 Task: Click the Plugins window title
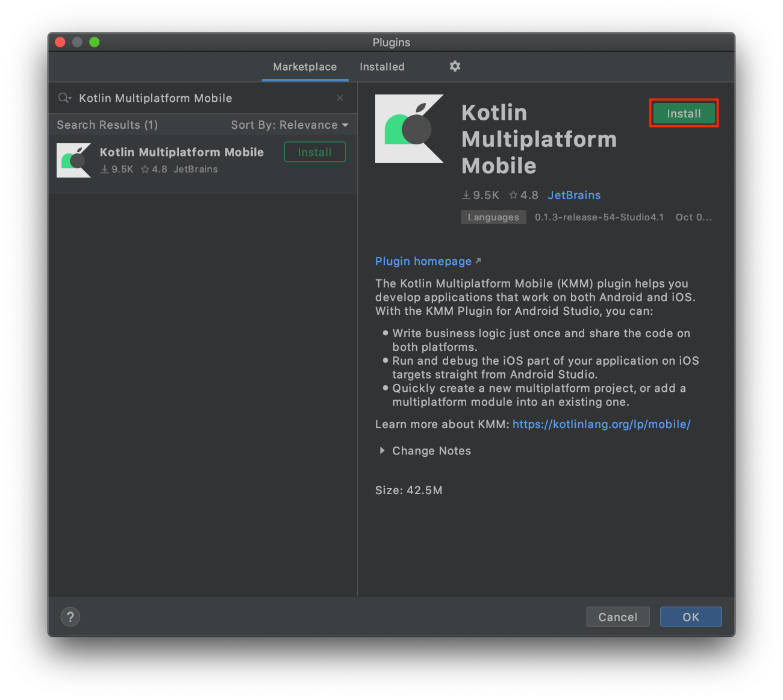click(x=391, y=42)
